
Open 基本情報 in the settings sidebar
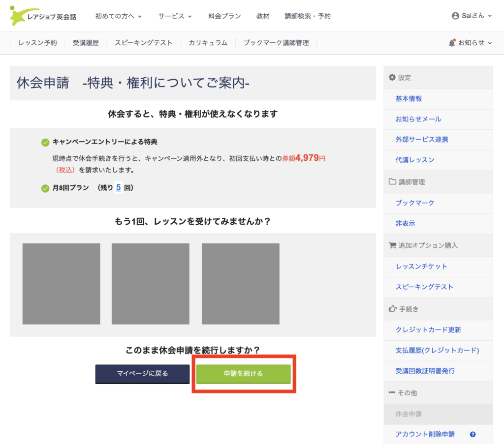pos(409,98)
